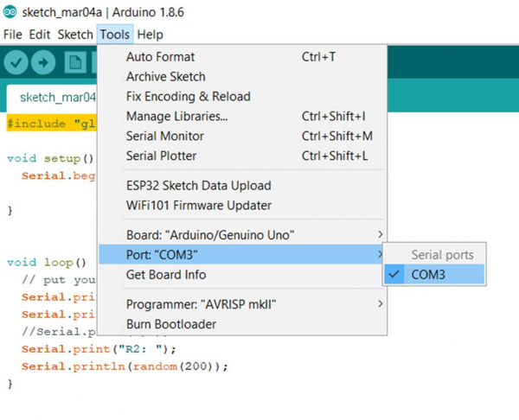519x420 pixels.
Task: Open the Help menu
Action: [150, 35]
